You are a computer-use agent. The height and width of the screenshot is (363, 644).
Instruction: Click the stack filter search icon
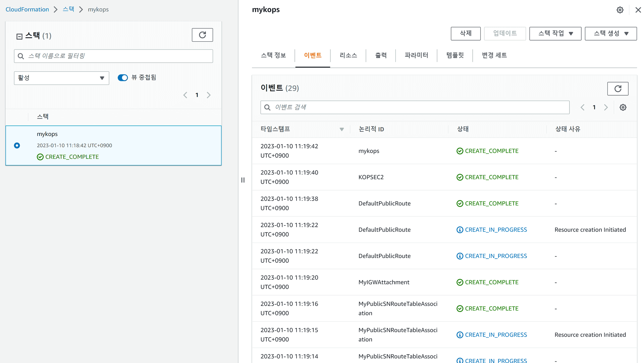21,56
